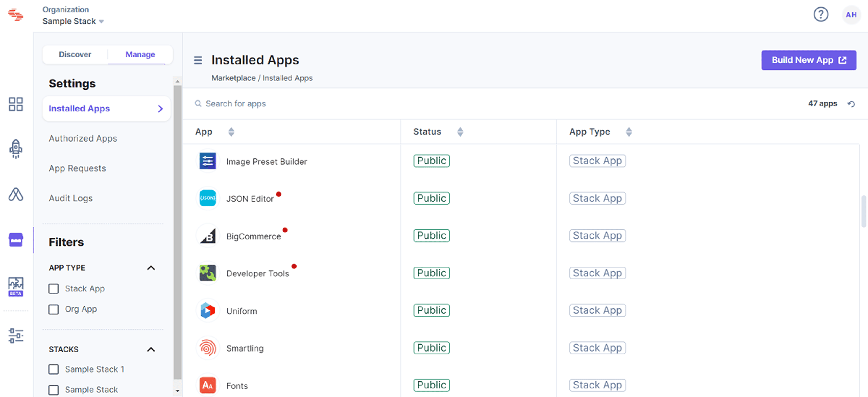The image size is (868, 397).
Task: Sort the table by Status column
Action: tap(460, 132)
